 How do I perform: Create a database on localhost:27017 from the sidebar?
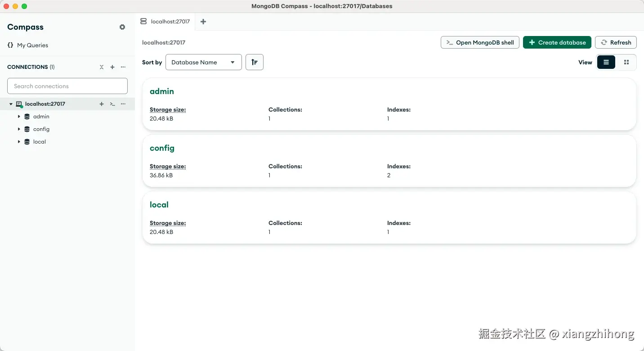102,104
